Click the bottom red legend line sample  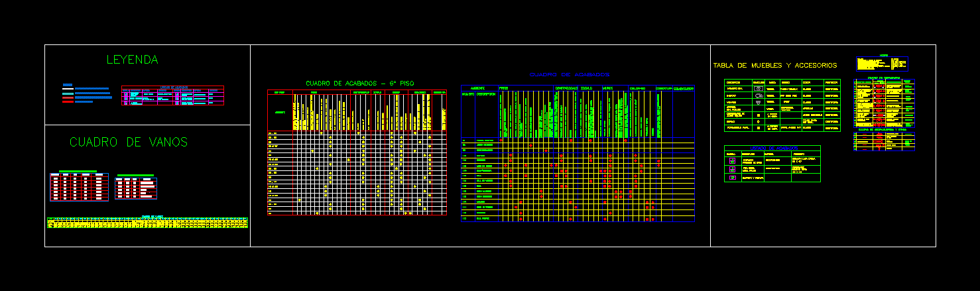coord(68,101)
